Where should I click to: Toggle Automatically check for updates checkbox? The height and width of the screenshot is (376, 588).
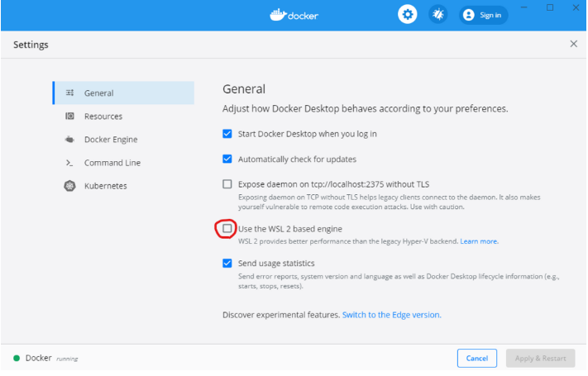(x=227, y=159)
